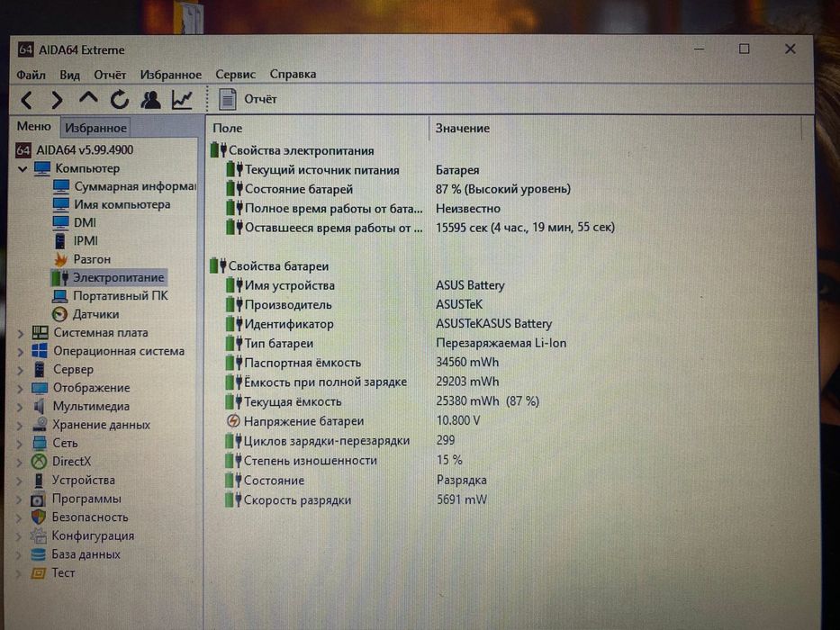Open the Разгон tree item
Screen dimensions: 840x630
click(82, 259)
